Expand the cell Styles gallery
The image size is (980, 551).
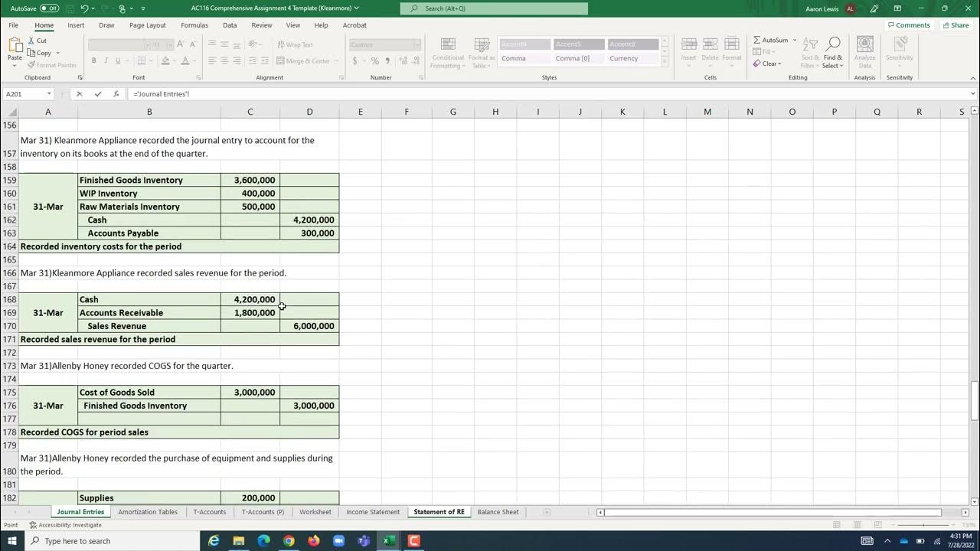tap(665, 61)
